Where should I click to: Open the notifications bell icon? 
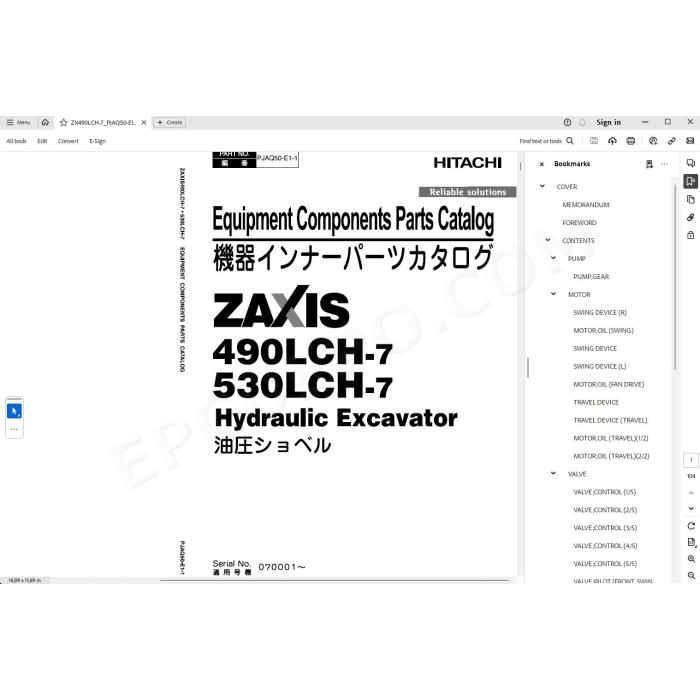pyautogui.click(x=583, y=122)
